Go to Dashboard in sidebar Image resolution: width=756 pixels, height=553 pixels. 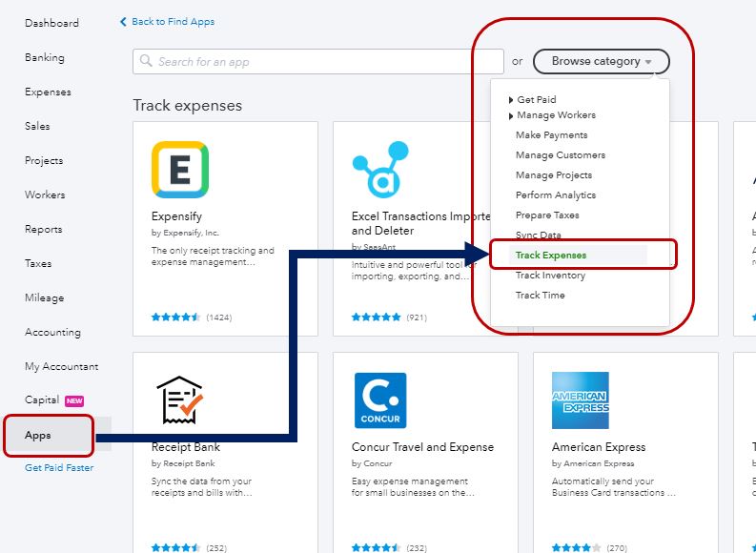[x=51, y=23]
